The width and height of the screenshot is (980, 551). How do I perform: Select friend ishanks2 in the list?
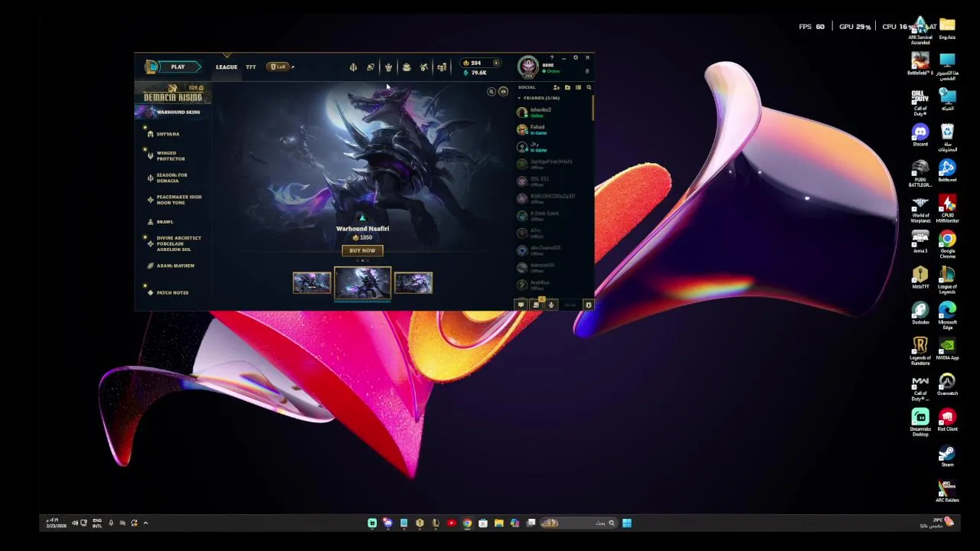[554, 112]
